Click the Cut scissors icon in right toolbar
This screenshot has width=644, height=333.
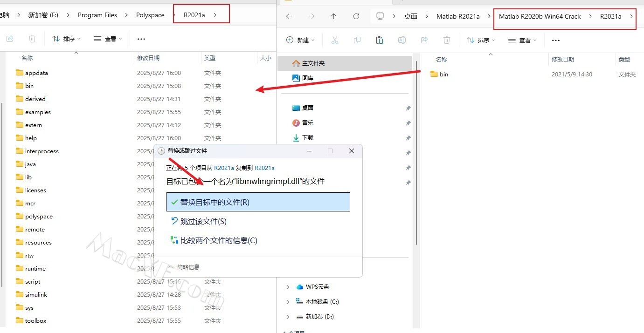[334, 40]
